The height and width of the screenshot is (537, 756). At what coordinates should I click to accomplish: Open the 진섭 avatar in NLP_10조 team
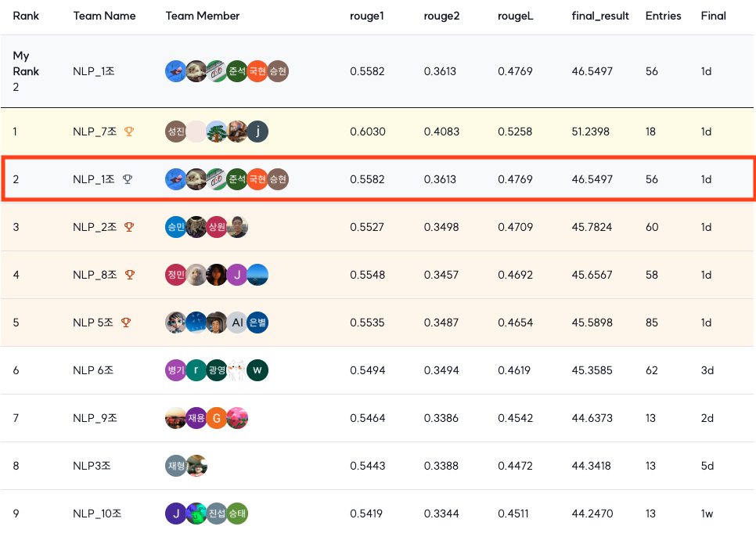pyautogui.click(x=217, y=513)
